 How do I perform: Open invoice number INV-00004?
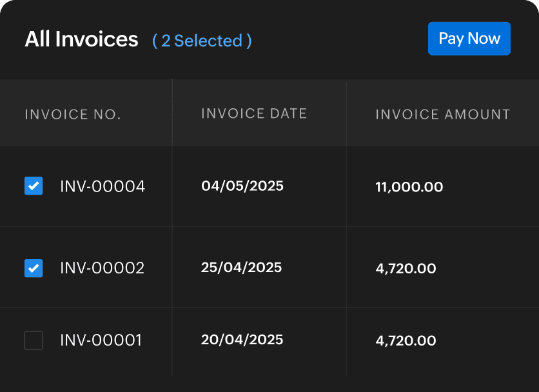(103, 187)
